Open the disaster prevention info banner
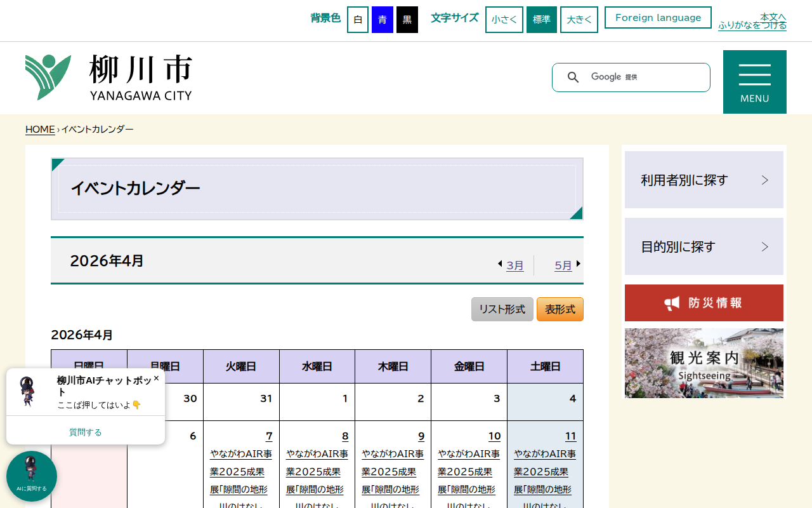The height and width of the screenshot is (508, 812). pyautogui.click(x=704, y=303)
